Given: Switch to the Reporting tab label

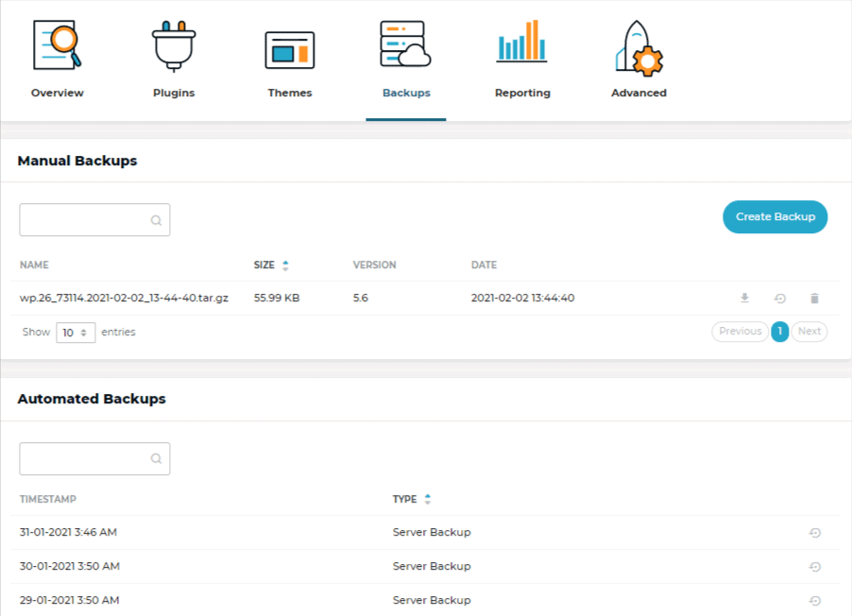Looking at the screenshot, I should coord(522,93).
